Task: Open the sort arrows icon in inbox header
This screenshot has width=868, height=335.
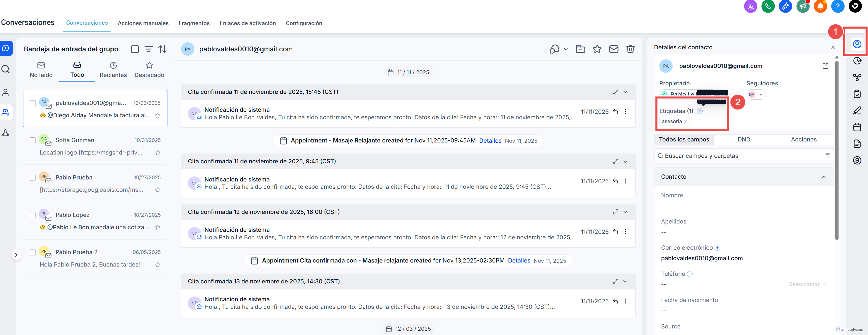Action: 162,49
